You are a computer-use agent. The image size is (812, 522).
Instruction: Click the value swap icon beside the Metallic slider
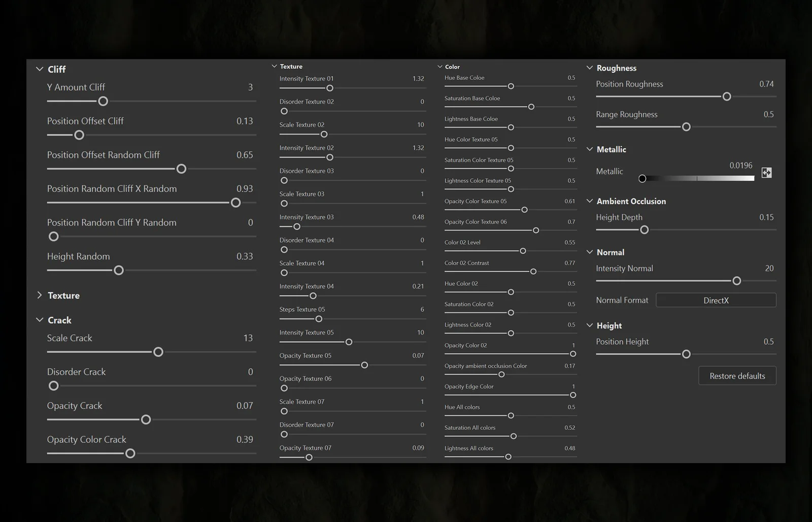tap(766, 173)
